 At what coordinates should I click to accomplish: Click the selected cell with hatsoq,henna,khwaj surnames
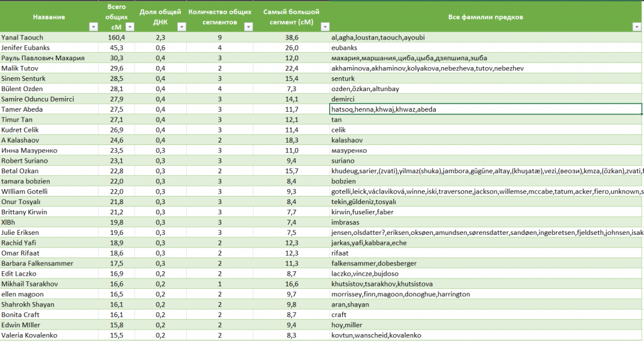(x=485, y=109)
